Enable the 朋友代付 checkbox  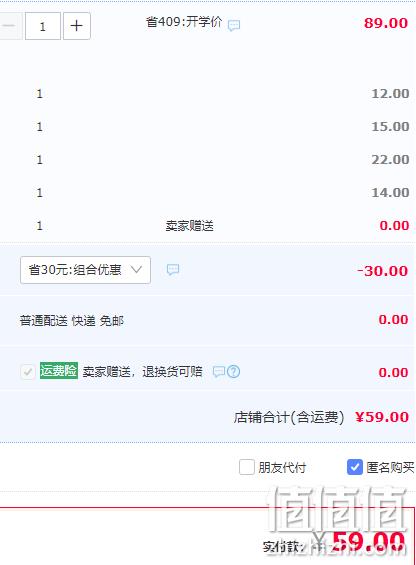click(x=247, y=467)
